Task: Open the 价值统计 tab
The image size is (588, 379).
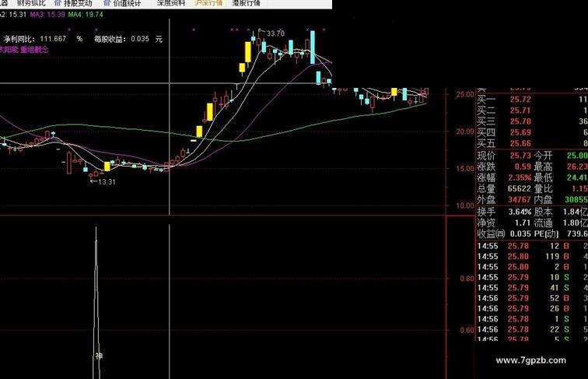Action: [127, 3]
